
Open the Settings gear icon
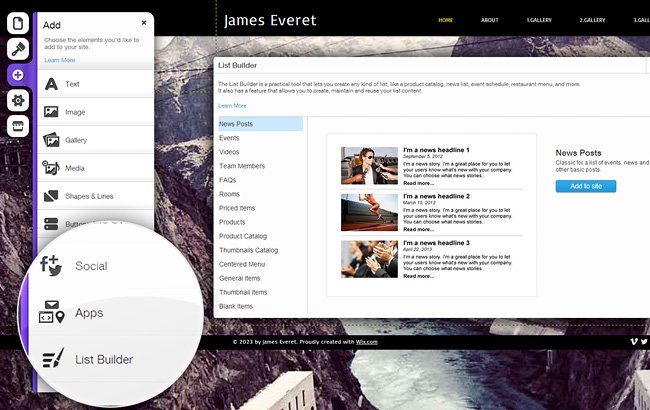pos(18,100)
